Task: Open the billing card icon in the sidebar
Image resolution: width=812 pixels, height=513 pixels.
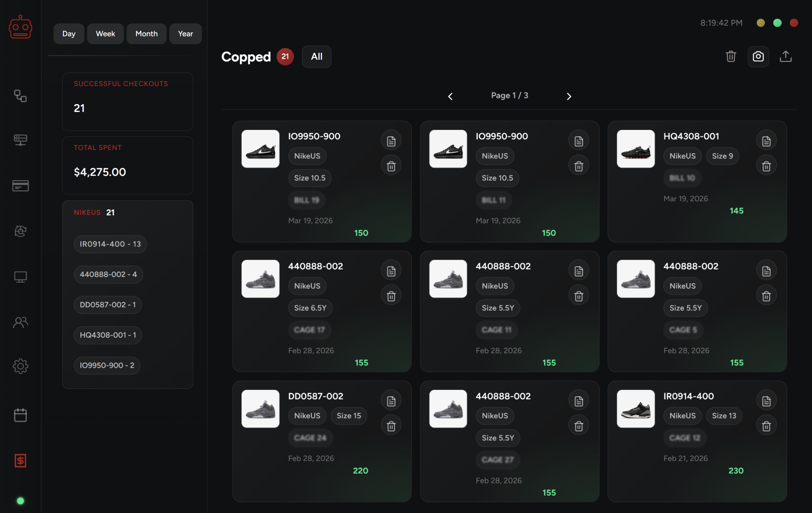Action: (20, 186)
